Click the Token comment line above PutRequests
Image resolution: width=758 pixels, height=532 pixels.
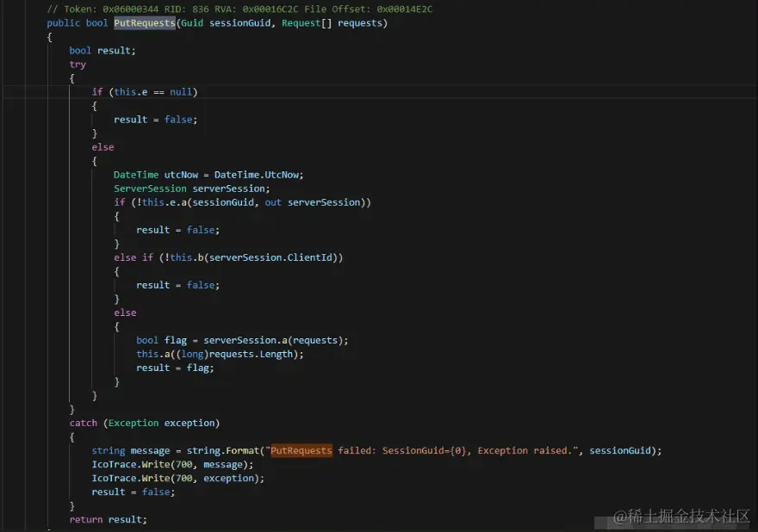(239, 9)
